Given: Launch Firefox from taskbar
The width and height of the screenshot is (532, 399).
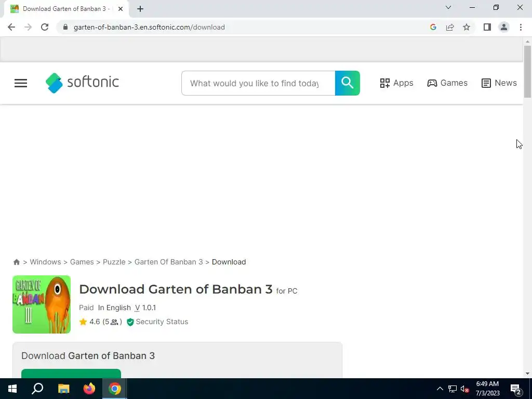Looking at the screenshot, I should [x=89, y=389].
